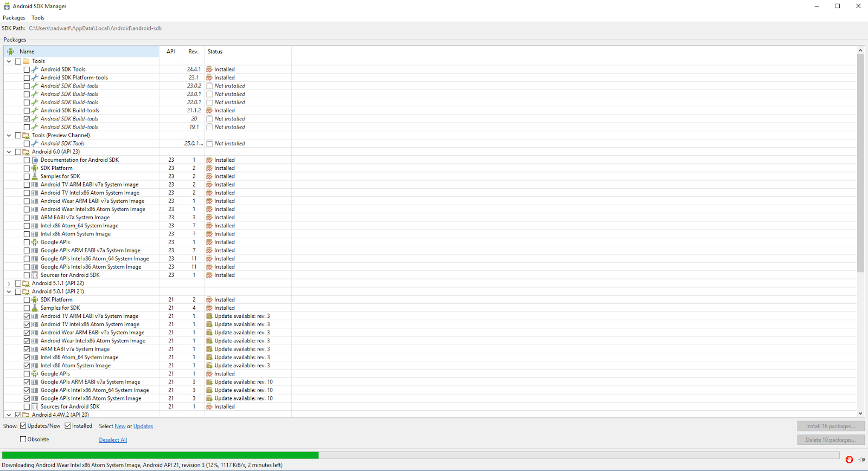Enable the Obsolete checkbox
Screen dimensions: 868x471
pyautogui.click(x=23, y=440)
